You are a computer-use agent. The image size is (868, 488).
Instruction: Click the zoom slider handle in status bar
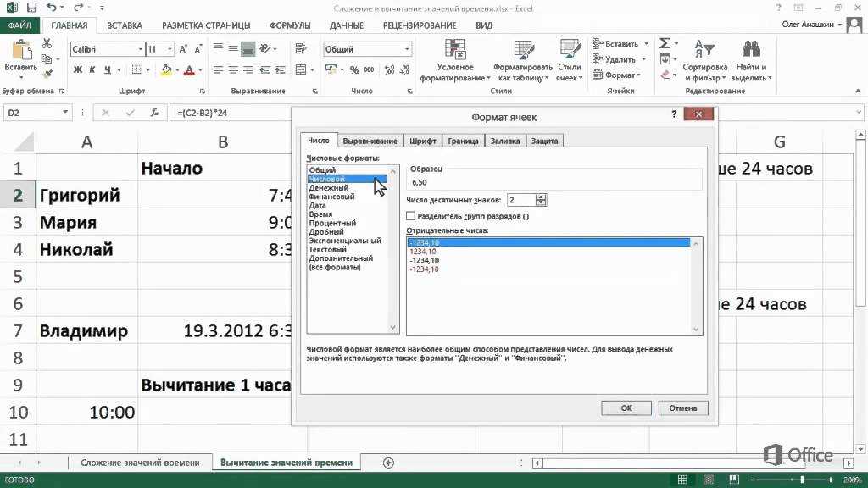802,480
